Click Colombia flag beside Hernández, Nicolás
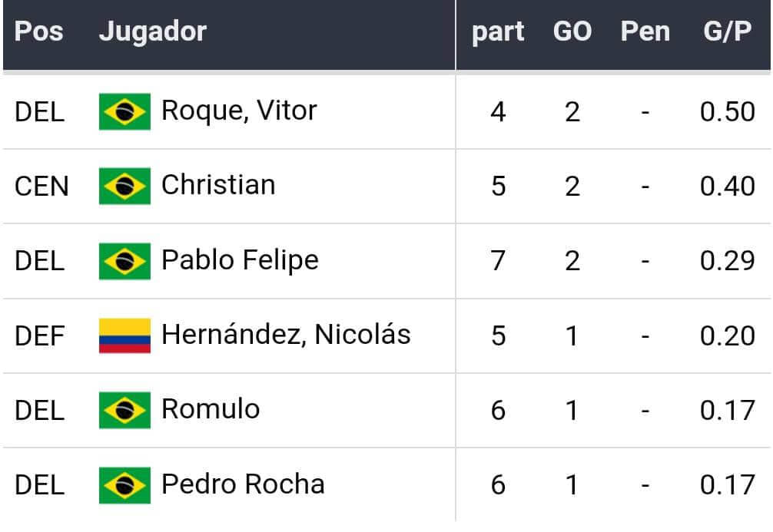 coord(124,336)
